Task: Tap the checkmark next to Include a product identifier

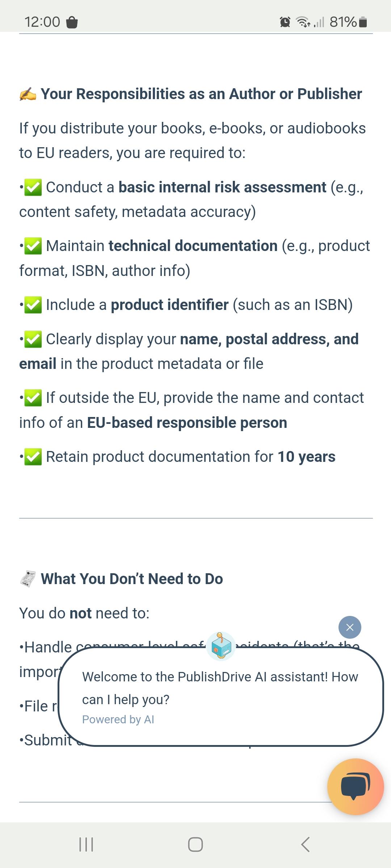Action: point(33,305)
